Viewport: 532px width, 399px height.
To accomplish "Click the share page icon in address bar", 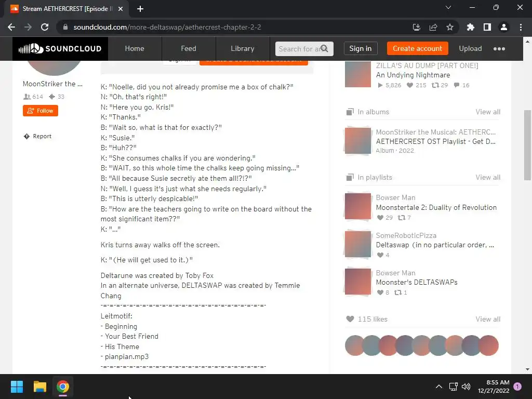I will tap(433, 27).
